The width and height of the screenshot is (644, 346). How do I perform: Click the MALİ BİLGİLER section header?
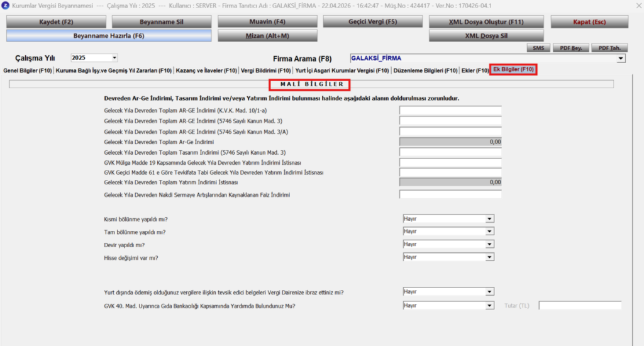pos(312,84)
